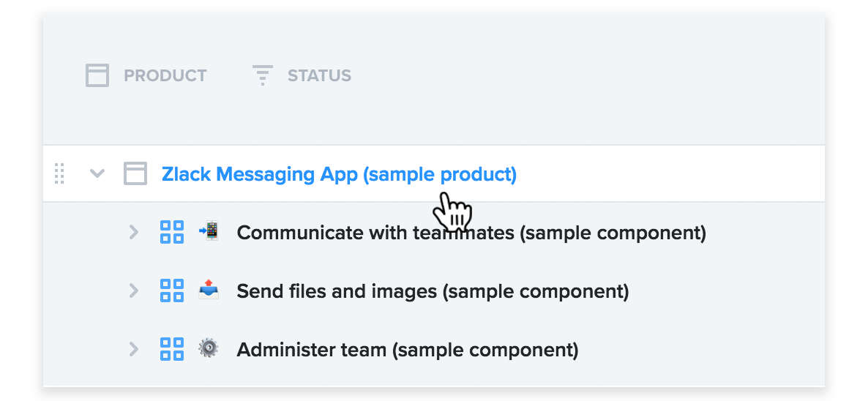Click the product icon beside Zlack Messaging App
868x401 pixels.
click(x=135, y=173)
